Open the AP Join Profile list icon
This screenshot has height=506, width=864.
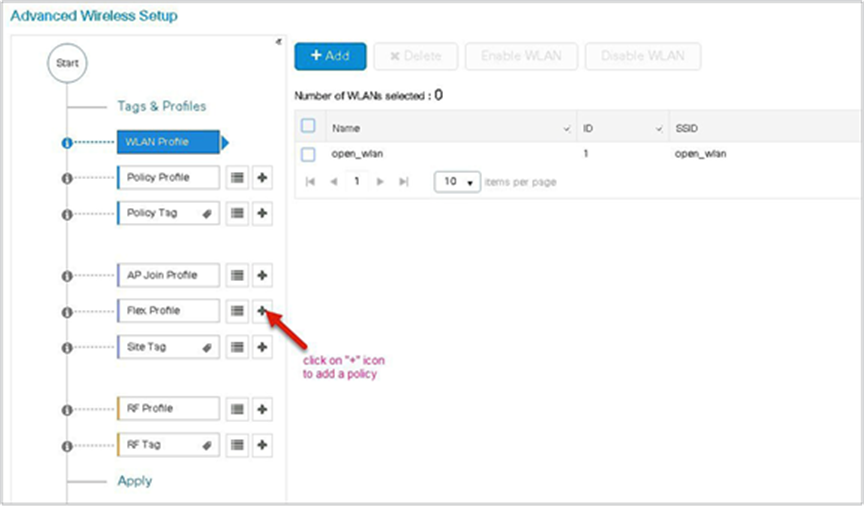click(x=237, y=275)
